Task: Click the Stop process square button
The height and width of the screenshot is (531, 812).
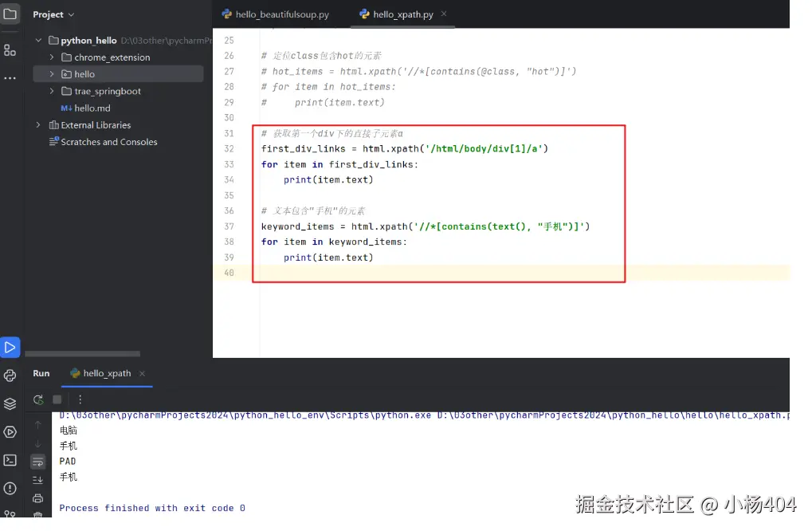Action: click(57, 399)
